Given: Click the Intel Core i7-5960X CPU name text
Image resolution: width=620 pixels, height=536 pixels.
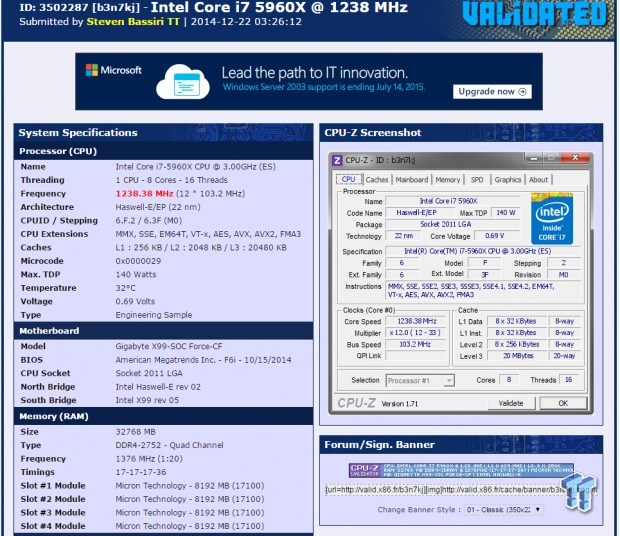Looking at the screenshot, I should [195, 167].
